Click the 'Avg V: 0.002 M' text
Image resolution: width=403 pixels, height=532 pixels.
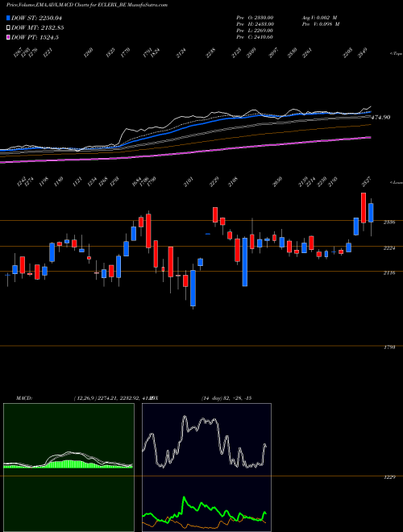coord(319,18)
